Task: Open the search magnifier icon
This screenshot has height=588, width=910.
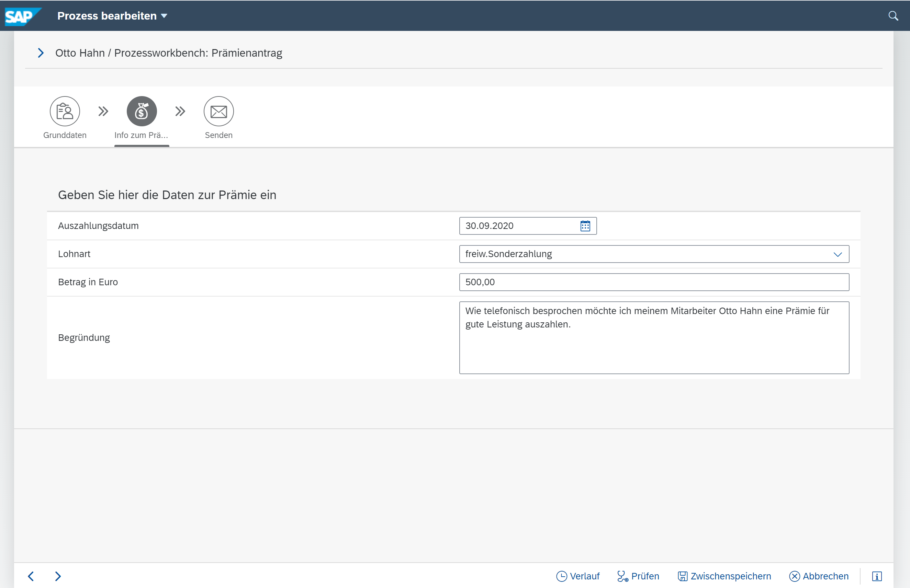Action: pos(893,16)
